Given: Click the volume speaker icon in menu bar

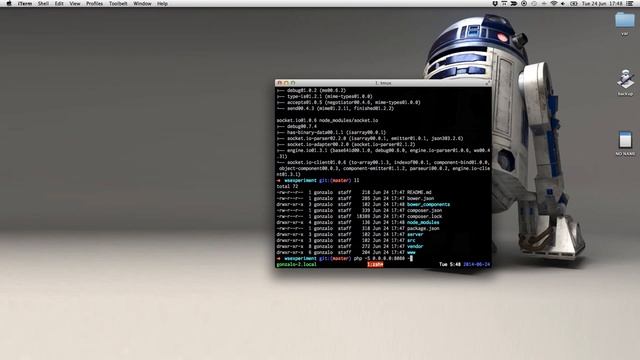Looking at the screenshot, I should coord(563,4).
